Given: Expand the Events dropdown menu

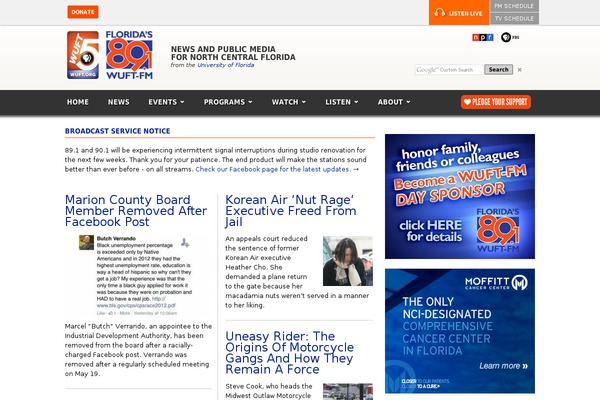Looking at the screenshot, I should 166,102.
